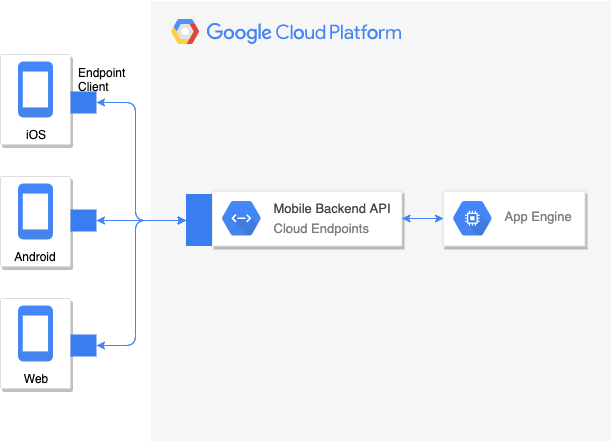The image size is (612, 441).
Task: Click the Google Cloud Platform title text
Action: 304,32
